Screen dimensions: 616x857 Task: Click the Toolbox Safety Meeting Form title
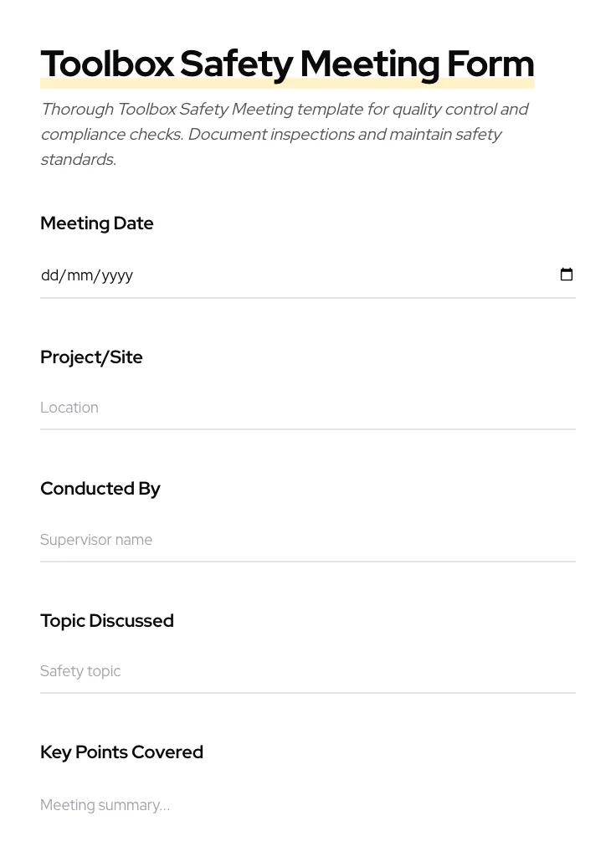click(x=287, y=63)
